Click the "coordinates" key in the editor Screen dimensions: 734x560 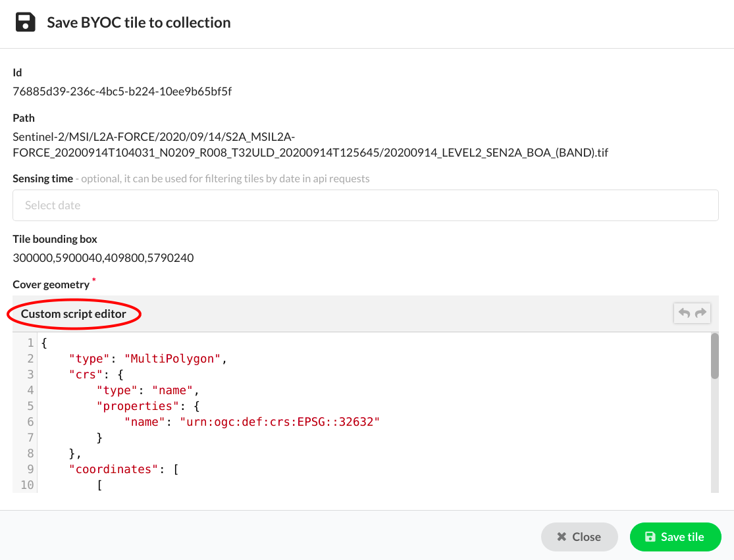tap(114, 469)
